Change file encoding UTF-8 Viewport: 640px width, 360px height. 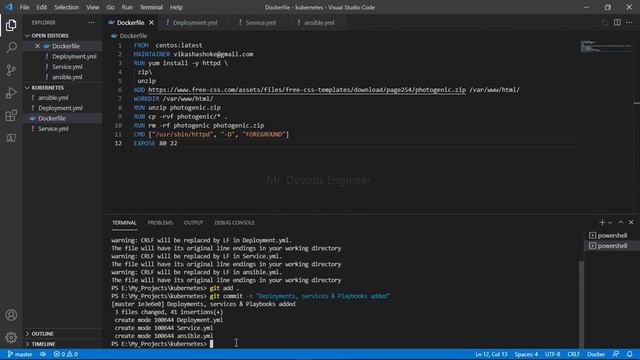[x=553, y=354]
